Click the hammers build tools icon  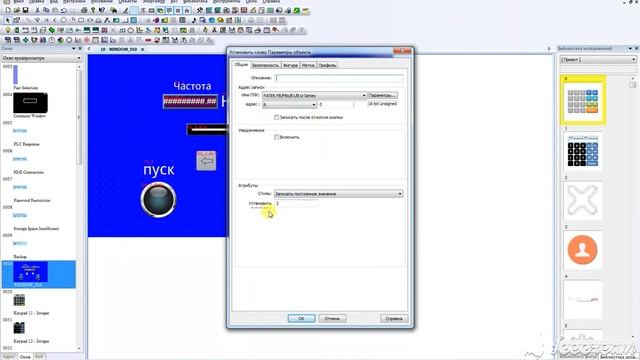200,10
